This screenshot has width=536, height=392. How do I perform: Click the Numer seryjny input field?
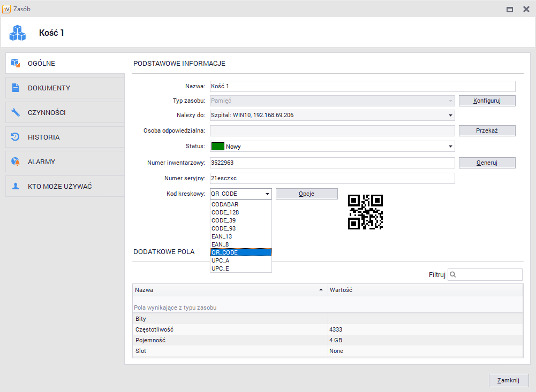click(x=332, y=178)
